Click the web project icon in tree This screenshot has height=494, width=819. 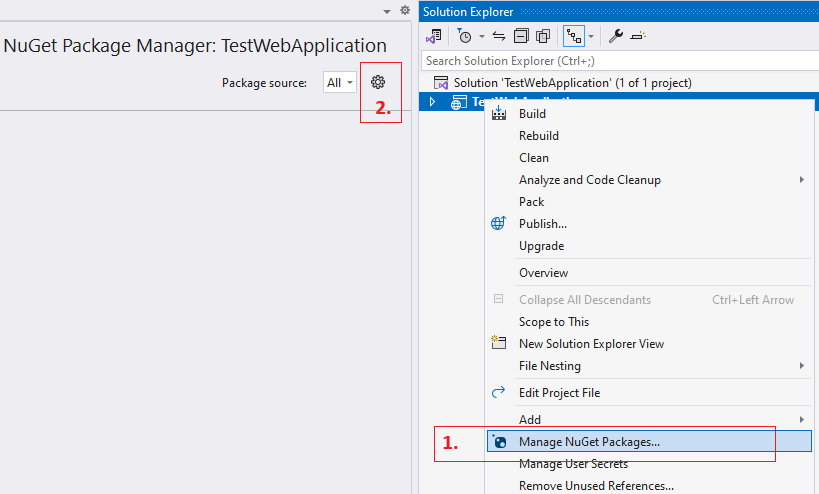pyautogui.click(x=459, y=102)
